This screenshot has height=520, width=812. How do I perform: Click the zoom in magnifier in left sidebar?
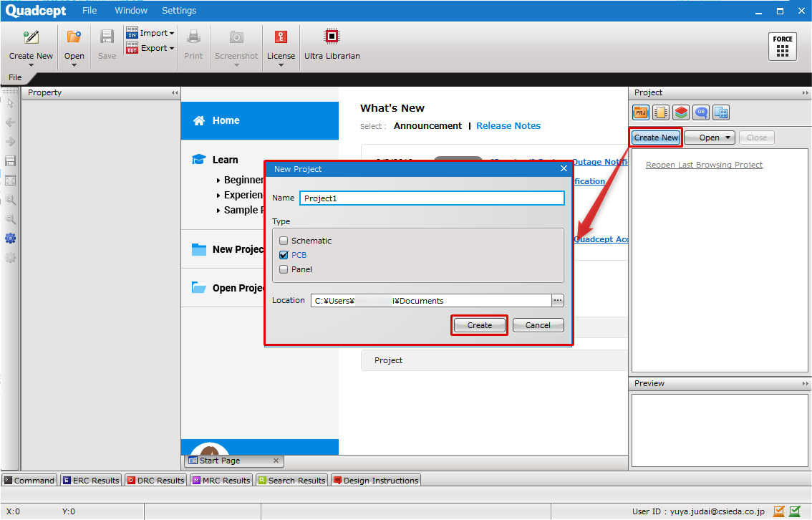point(10,199)
